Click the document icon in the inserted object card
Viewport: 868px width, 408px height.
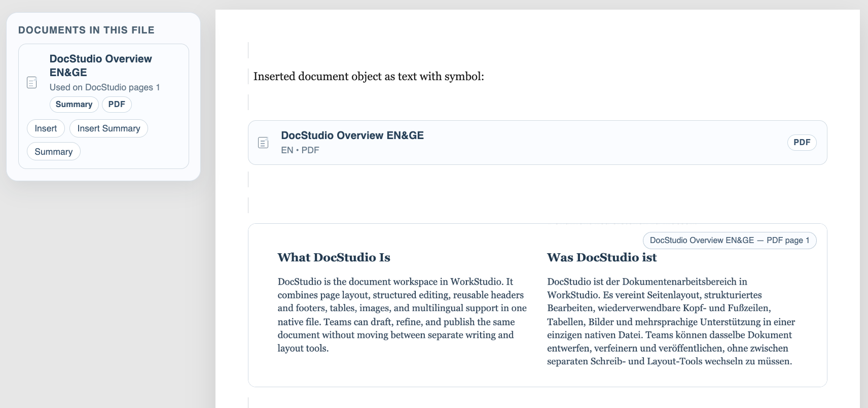pos(263,143)
